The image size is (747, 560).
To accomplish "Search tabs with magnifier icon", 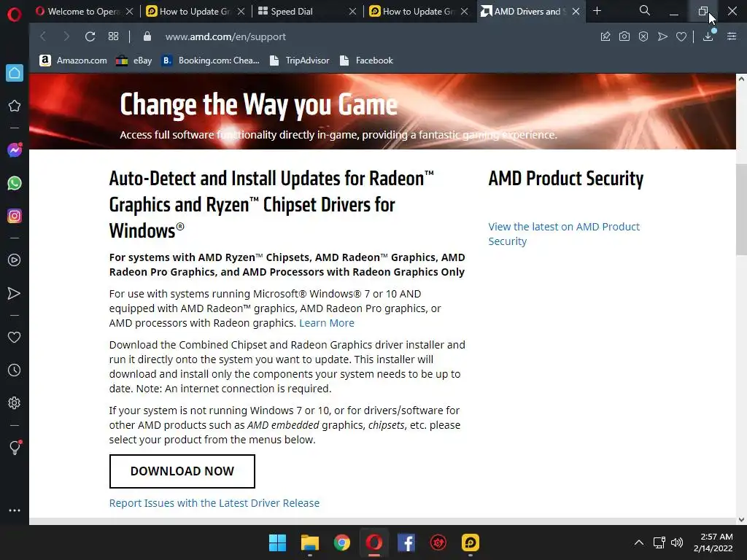I will point(645,10).
